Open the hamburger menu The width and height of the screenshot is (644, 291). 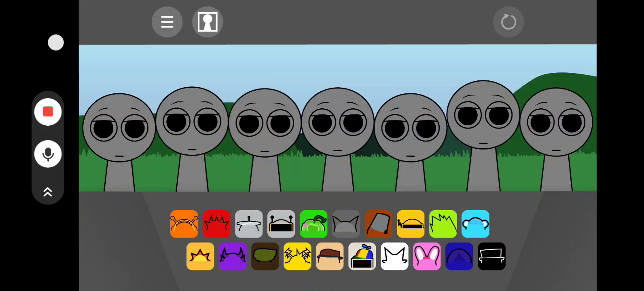[167, 22]
